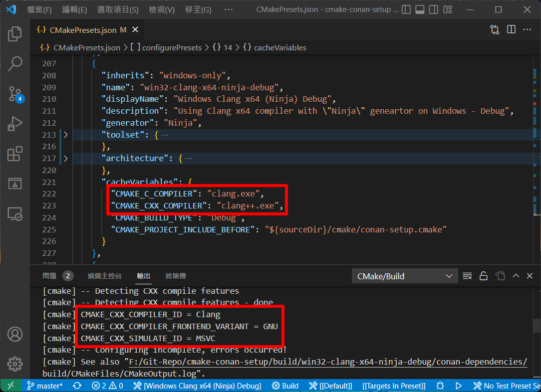Open the Manage gear icon

click(x=15, y=364)
